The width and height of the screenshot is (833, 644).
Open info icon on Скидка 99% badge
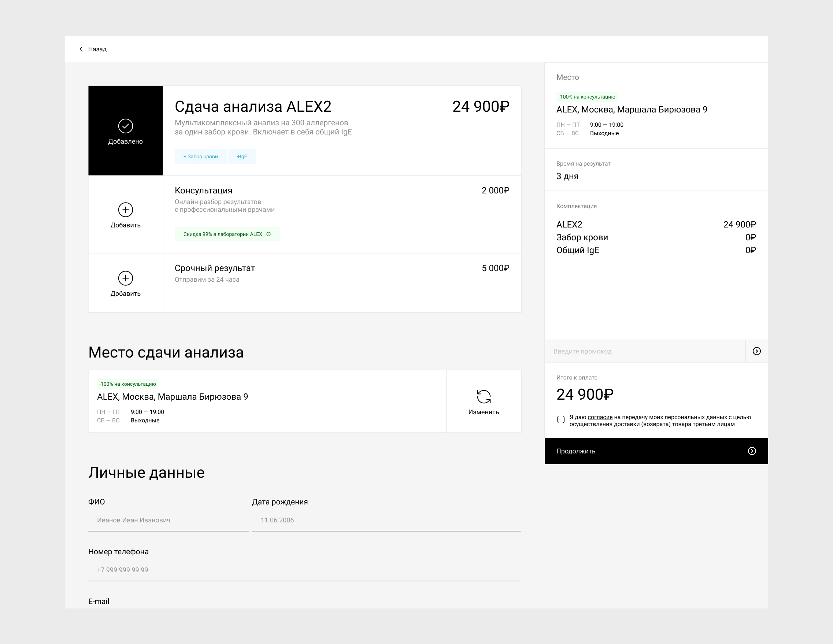click(x=269, y=234)
